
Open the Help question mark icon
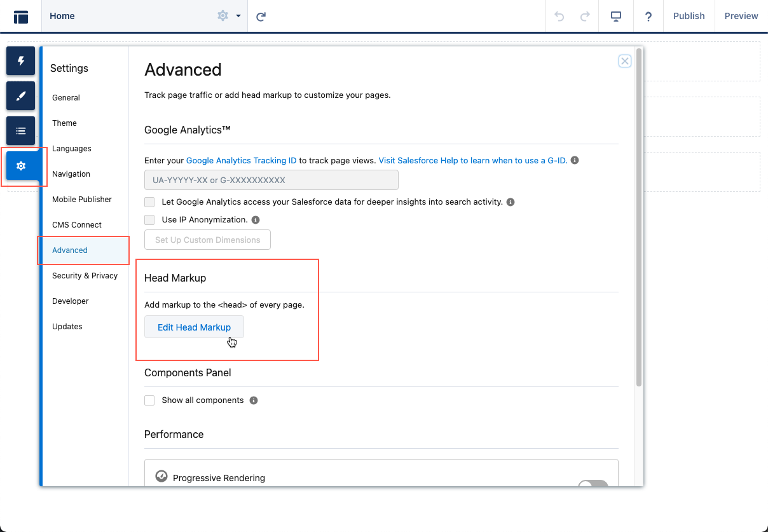click(648, 17)
